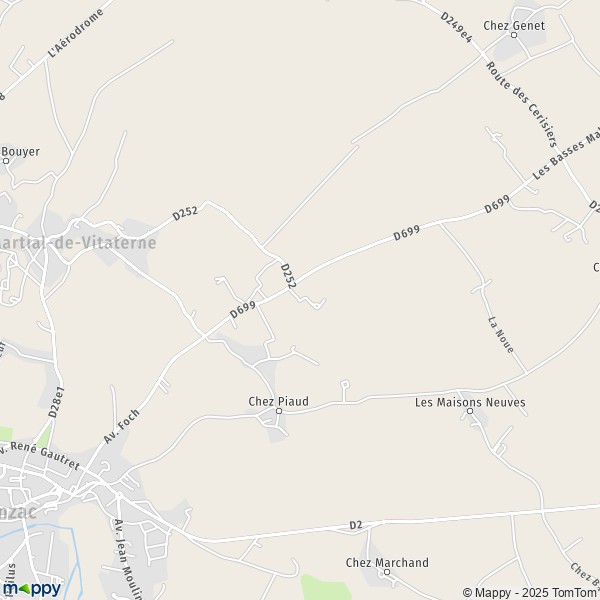Open the Mappy TomTom copyright notice
Screen dimensions: 600x600
pyautogui.click(x=531, y=593)
